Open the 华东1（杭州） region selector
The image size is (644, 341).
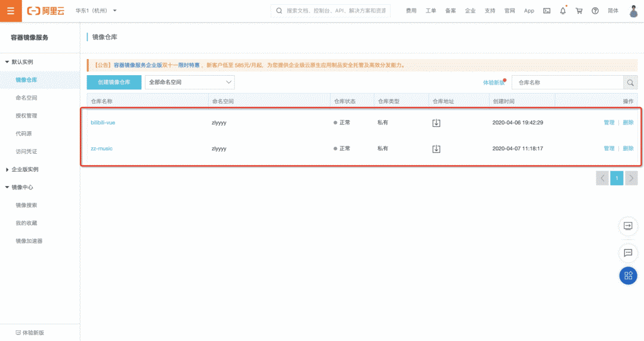tap(96, 11)
